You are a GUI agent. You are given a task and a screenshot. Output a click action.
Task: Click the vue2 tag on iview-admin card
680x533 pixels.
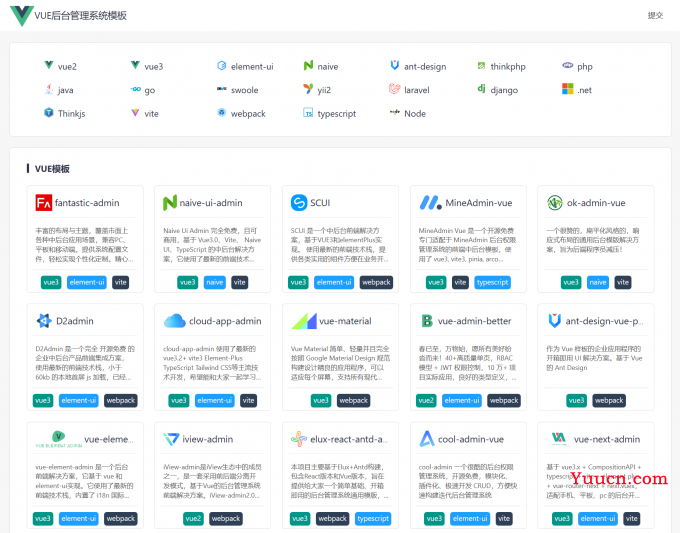(x=193, y=519)
